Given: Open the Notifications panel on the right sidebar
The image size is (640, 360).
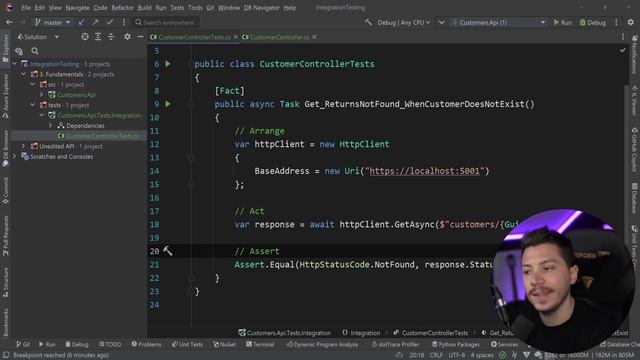Looking at the screenshot, I should click(635, 54).
